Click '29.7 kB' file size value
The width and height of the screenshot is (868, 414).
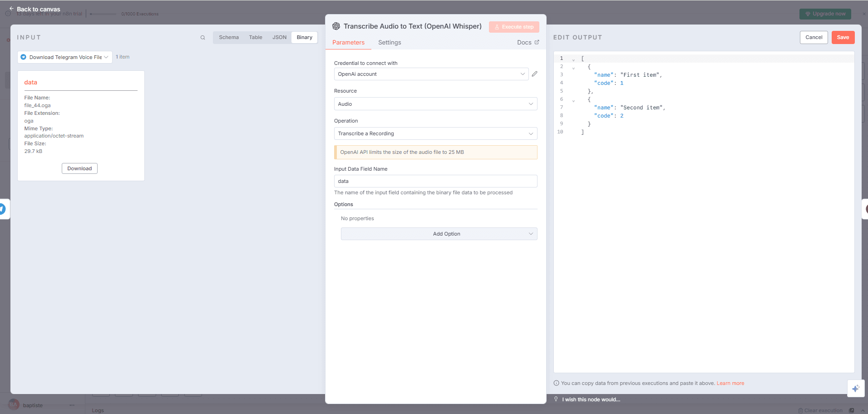[33, 151]
